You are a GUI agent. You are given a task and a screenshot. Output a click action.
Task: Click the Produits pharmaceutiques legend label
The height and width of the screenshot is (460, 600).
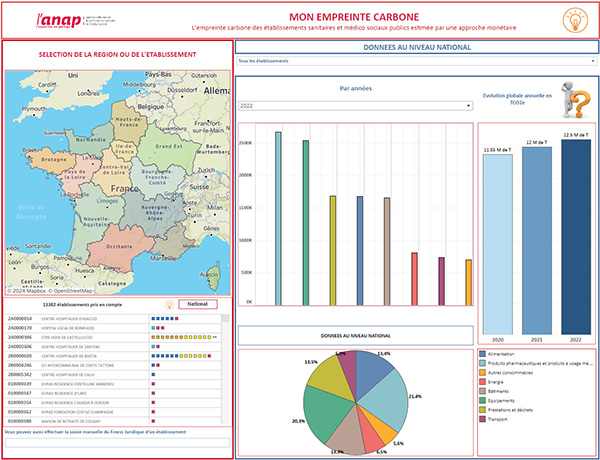tap(541, 363)
